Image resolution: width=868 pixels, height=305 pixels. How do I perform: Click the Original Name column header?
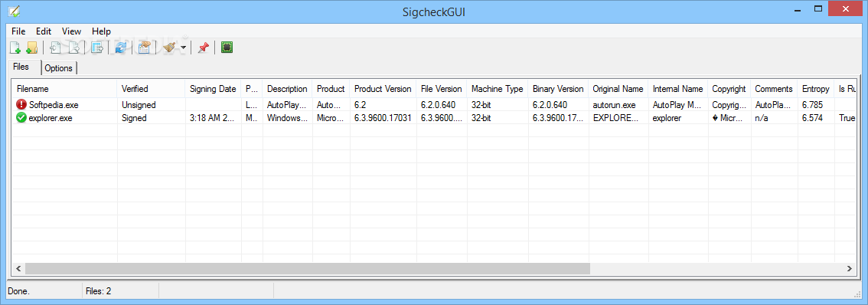tap(618, 89)
